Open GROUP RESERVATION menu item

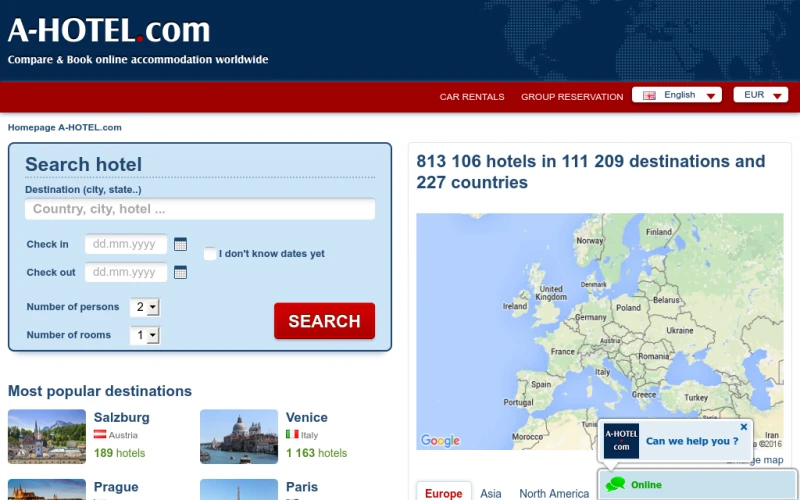click(x=572, y=97)
